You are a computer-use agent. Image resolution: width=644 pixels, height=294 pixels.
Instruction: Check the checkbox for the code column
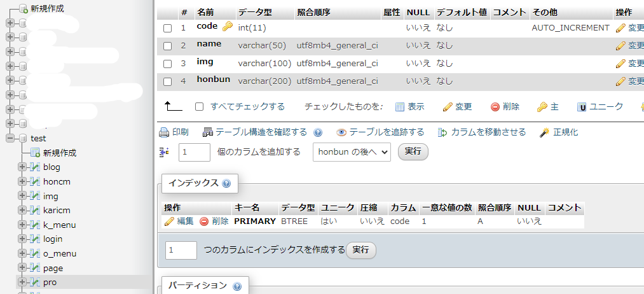[168, 28]
